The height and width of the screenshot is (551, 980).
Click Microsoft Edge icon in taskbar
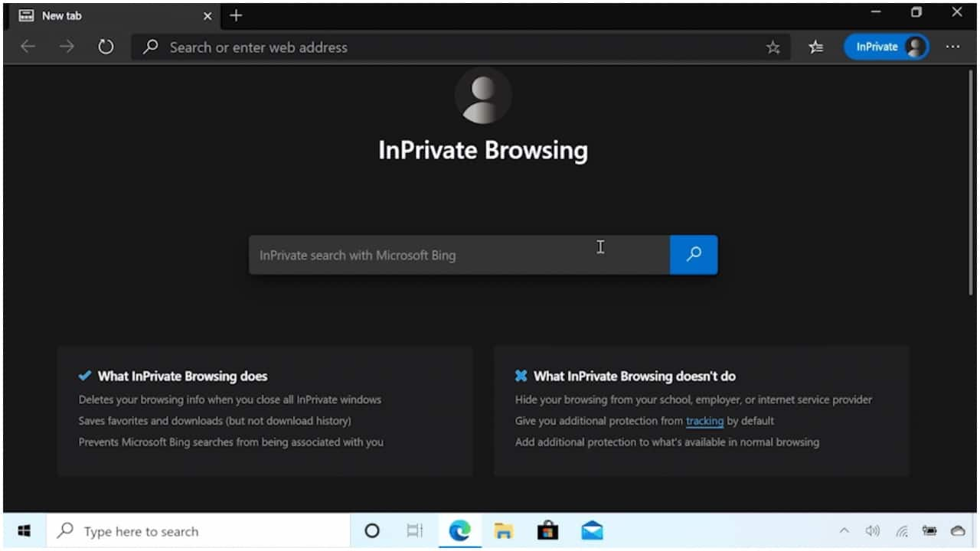pos(459,530)
